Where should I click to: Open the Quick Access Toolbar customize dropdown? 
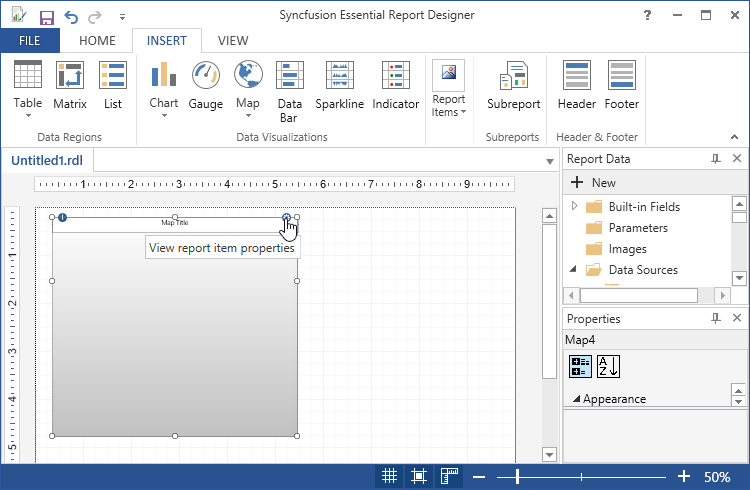pos(122,17)
